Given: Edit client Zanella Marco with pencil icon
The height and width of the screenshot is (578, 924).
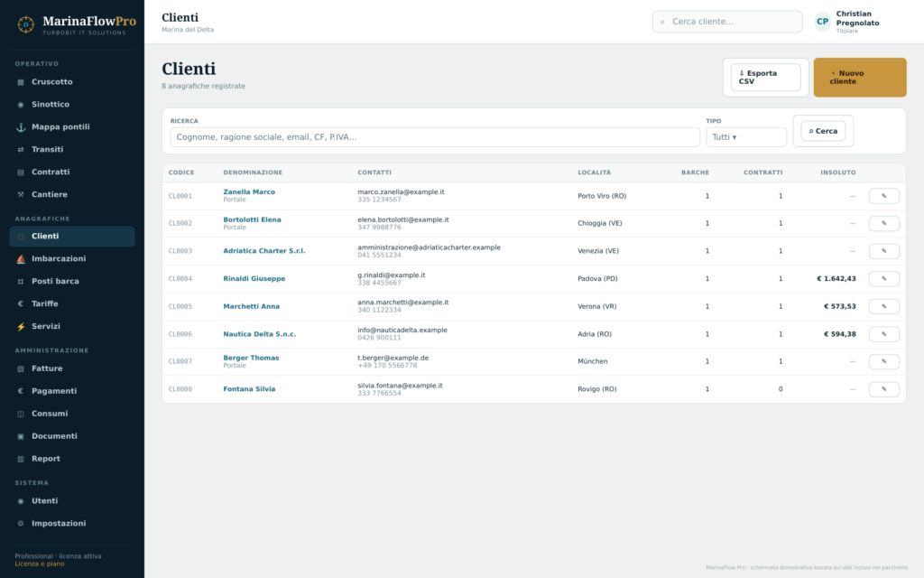Looking at the screenshot, I should 884,196.
